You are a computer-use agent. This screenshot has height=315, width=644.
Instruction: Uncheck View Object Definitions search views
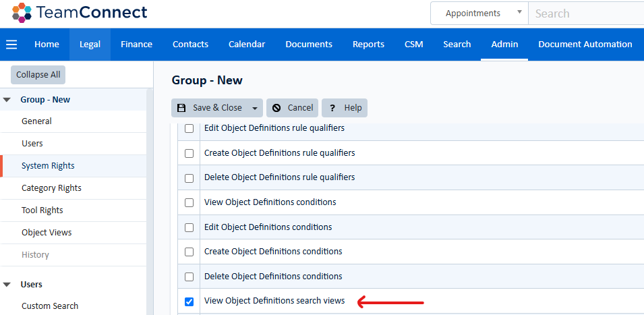(189, 302)
